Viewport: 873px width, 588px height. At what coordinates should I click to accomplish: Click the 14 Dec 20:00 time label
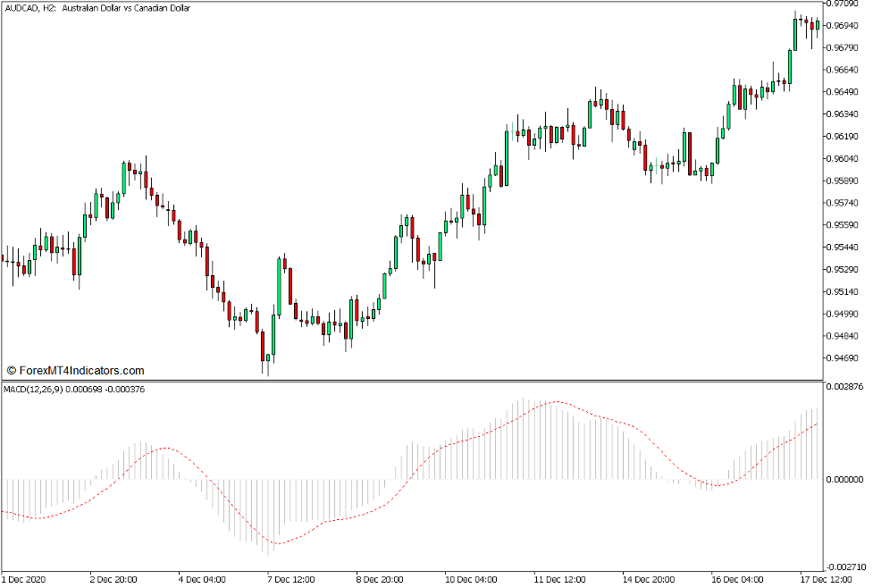[x=647, y=581]
